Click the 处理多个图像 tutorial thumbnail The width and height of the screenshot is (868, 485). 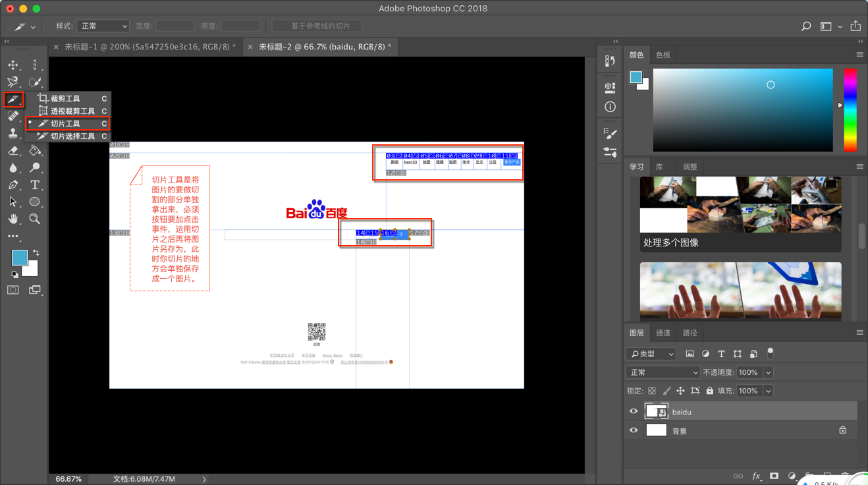point(740,205)
